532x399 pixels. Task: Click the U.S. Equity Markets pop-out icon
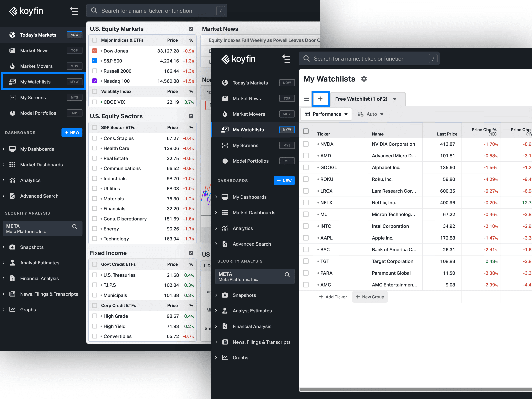point(191,29)
